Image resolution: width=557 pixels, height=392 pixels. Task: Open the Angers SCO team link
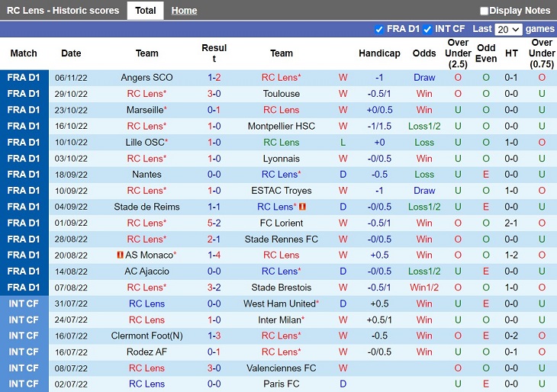click(x=146, y=77)
